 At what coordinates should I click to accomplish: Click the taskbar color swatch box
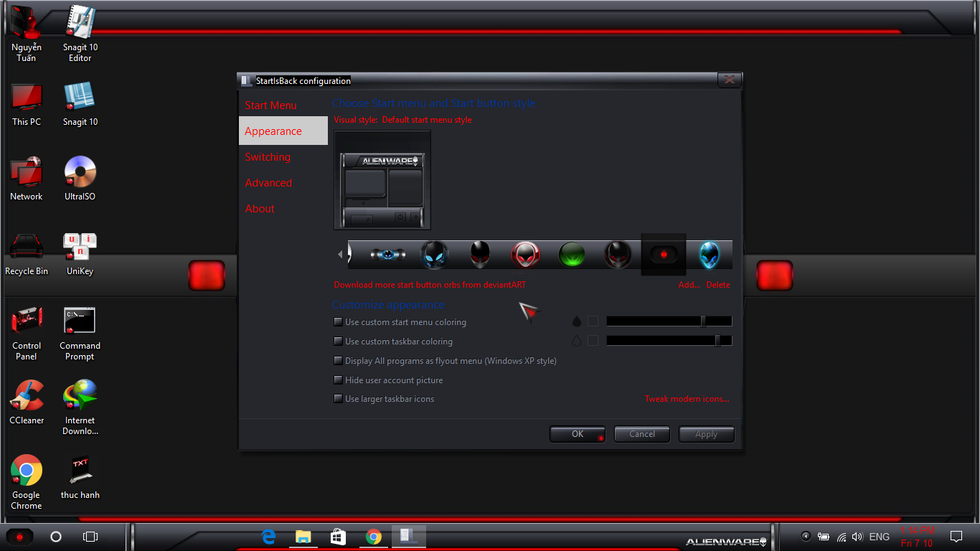point(593,341)
